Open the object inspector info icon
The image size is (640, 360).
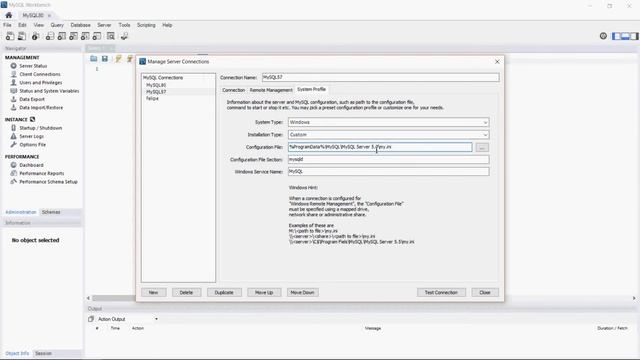point(36,36)
